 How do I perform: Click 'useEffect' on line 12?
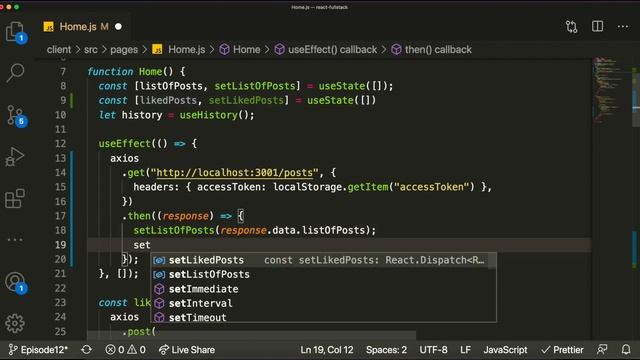pos(124,144)
